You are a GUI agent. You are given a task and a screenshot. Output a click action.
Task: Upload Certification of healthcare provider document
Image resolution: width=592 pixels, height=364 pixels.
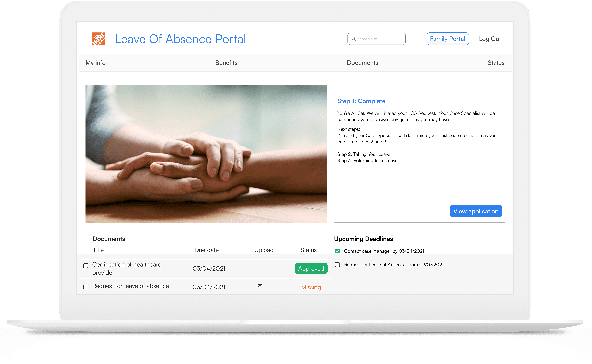click(x=260, y=268)
